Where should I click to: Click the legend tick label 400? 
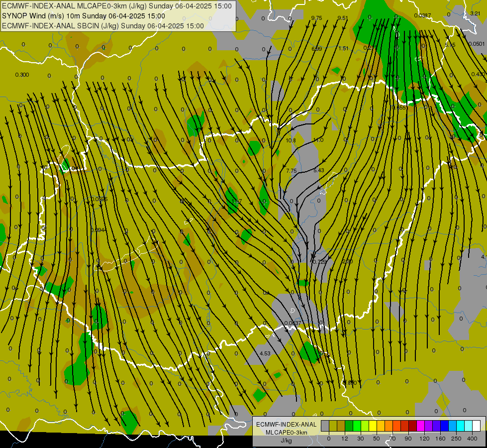tap(472, 439)
